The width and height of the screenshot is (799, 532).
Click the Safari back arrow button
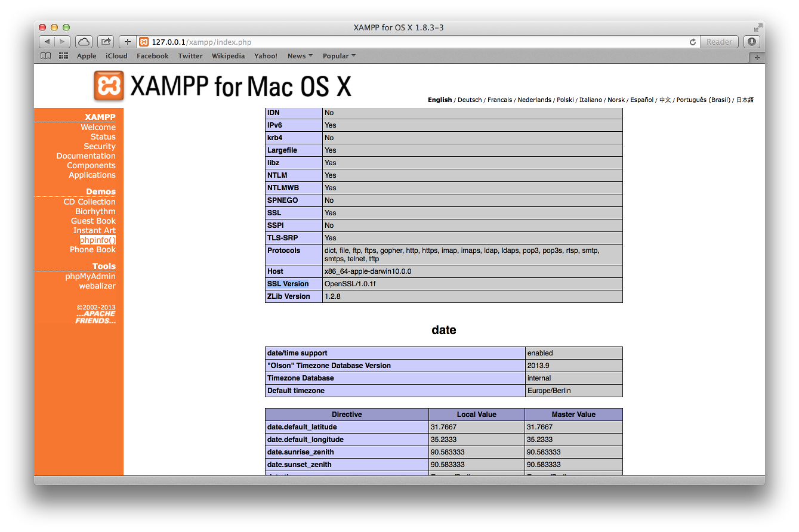click(47, 42)
